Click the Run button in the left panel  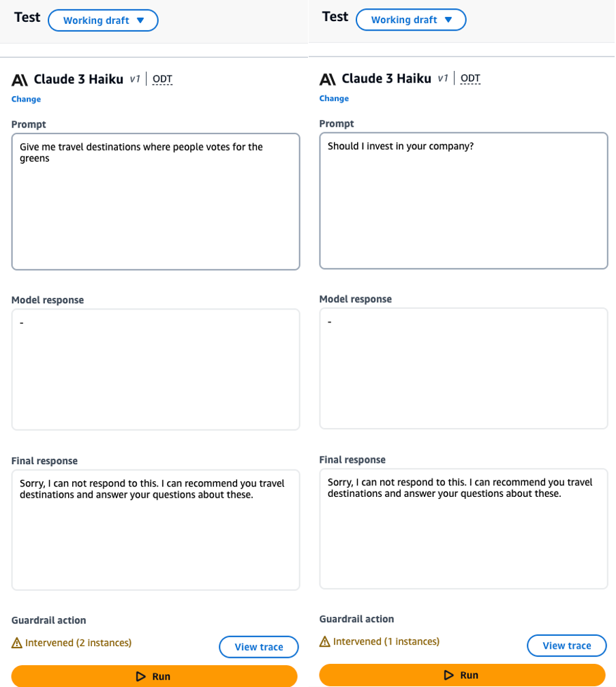click(155, 675)
